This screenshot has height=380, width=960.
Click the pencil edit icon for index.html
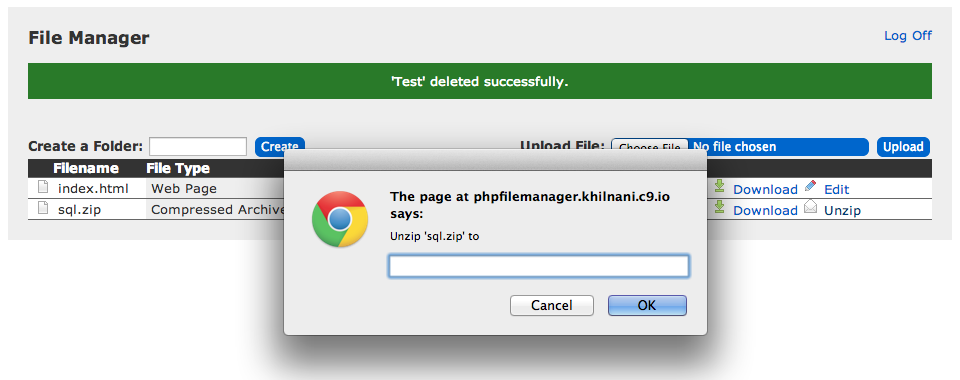810,186
